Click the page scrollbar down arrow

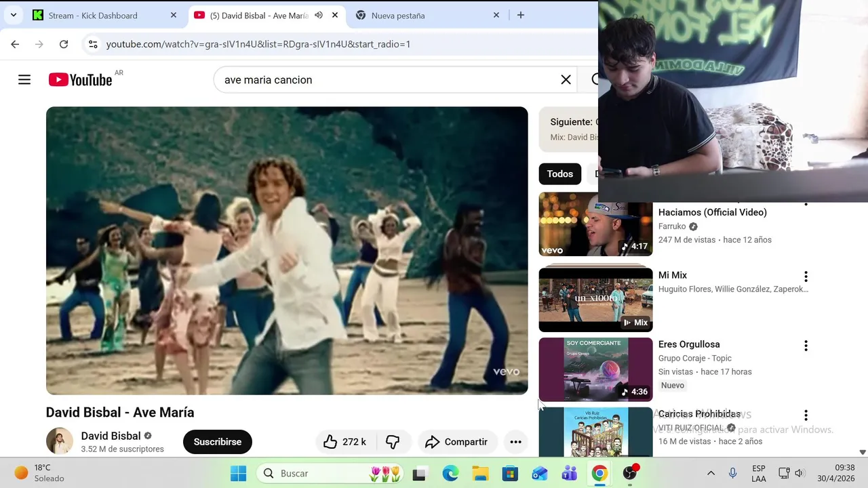pos(863,452)
